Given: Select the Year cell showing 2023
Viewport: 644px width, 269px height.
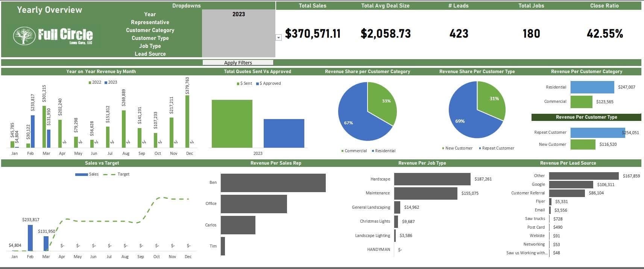Looking at the screenshot, I should [x=238, y=14].
